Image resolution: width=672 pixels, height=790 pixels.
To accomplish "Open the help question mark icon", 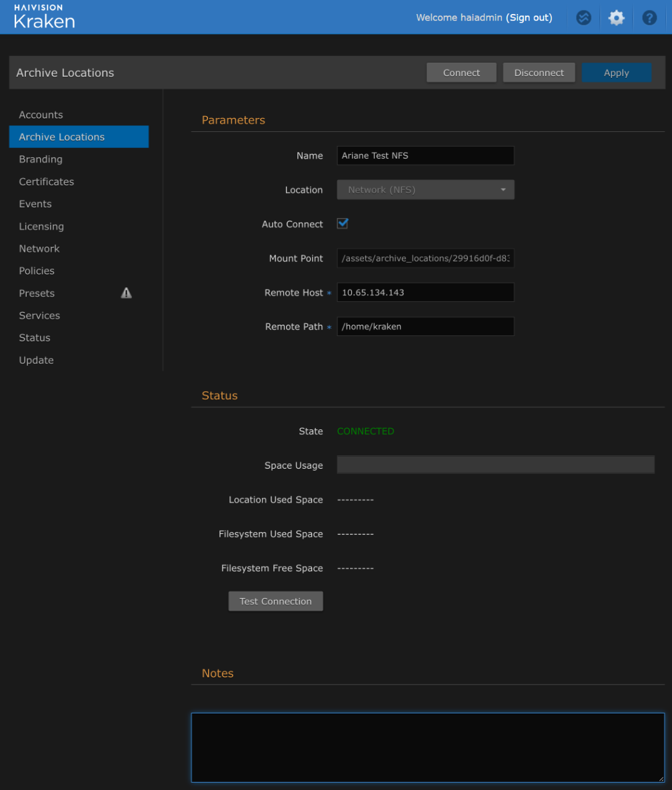I will 649,18.
